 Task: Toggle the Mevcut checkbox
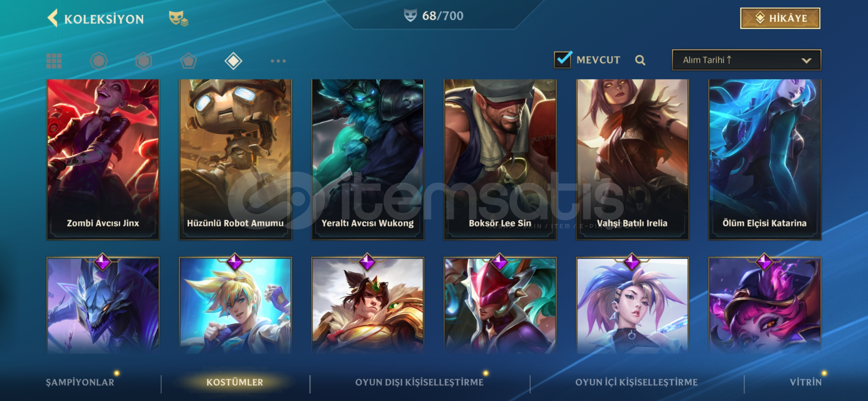pos(563,59)
